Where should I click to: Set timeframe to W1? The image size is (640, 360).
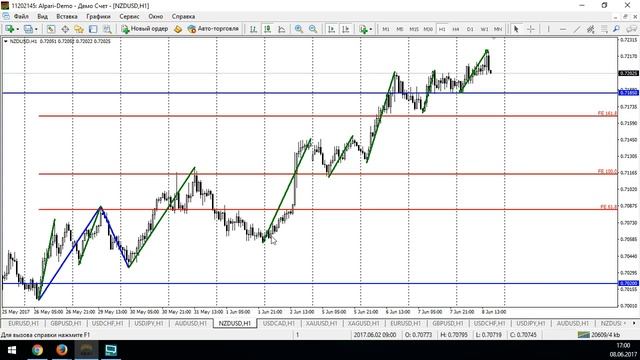[484, 29]
